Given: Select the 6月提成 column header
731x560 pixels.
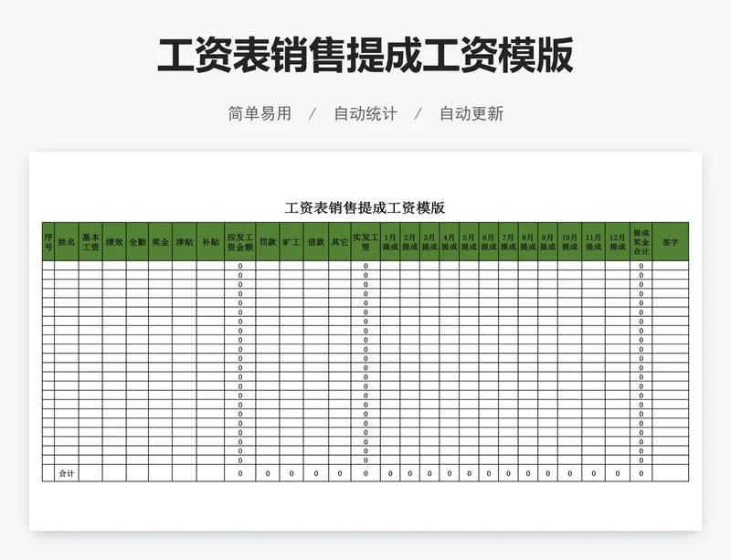Looking at the screenshot, I should coord(489,241).
